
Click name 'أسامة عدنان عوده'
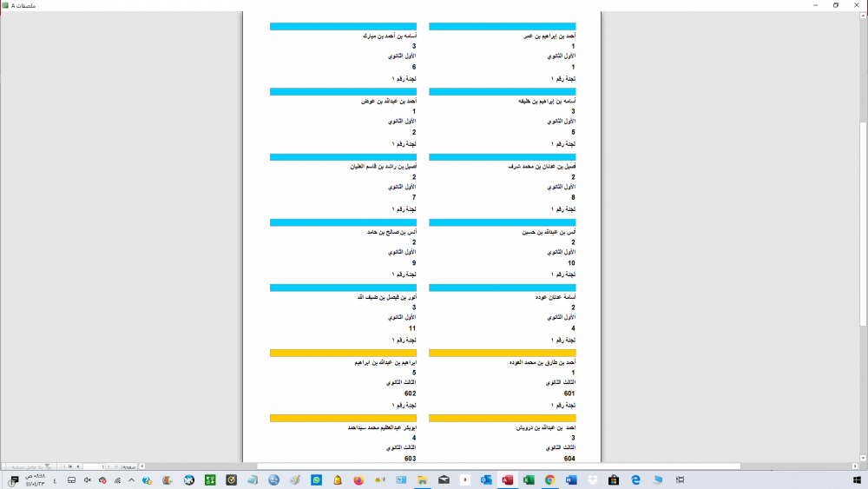(x=556, y=297)
